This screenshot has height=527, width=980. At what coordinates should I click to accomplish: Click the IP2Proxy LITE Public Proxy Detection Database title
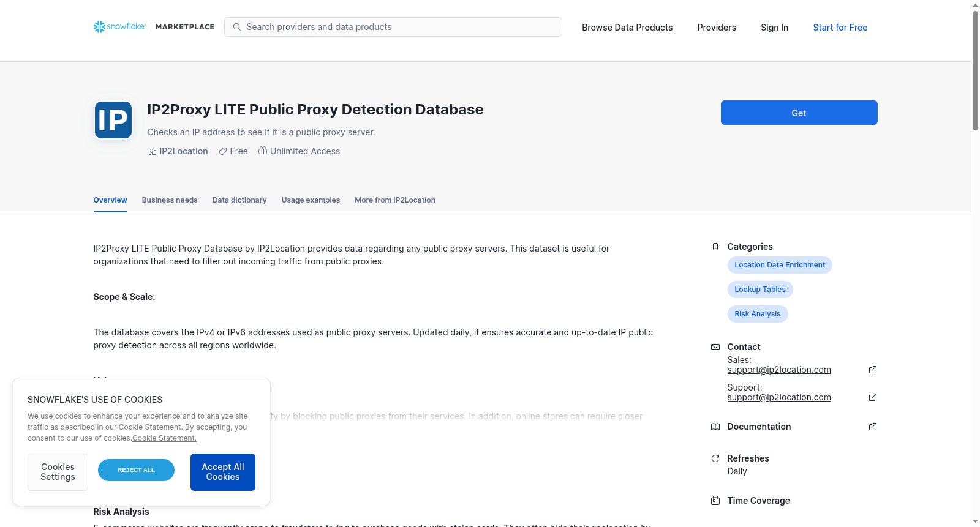[315, 110]
